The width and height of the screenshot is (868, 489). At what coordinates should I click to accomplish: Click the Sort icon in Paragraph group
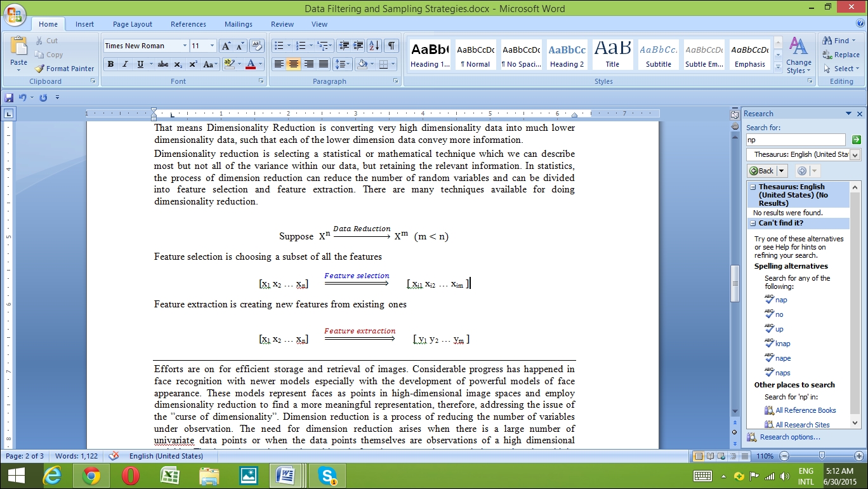tap(373, 45)
